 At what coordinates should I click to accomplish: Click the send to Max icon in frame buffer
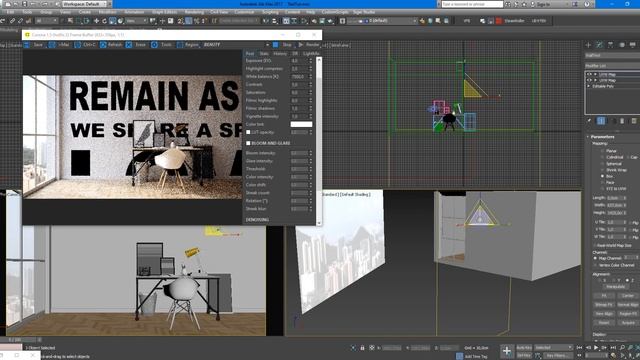click(x=52, y=45)
